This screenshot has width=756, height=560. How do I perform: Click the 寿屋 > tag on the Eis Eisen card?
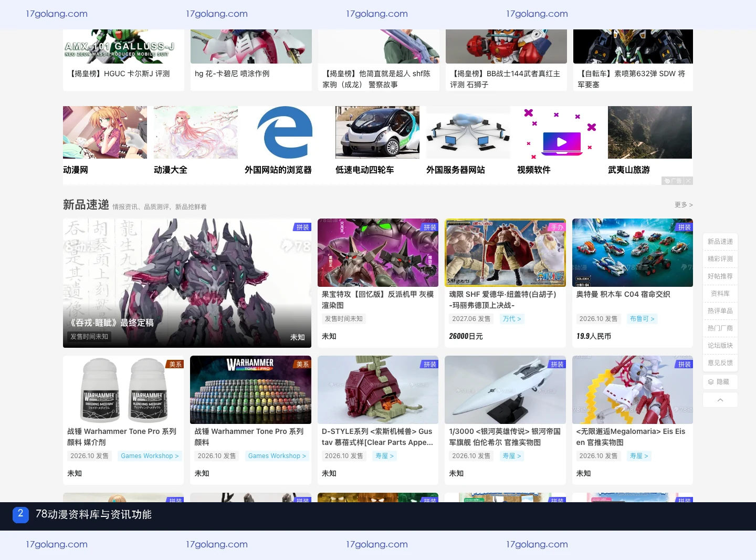(x=639, y=456)
